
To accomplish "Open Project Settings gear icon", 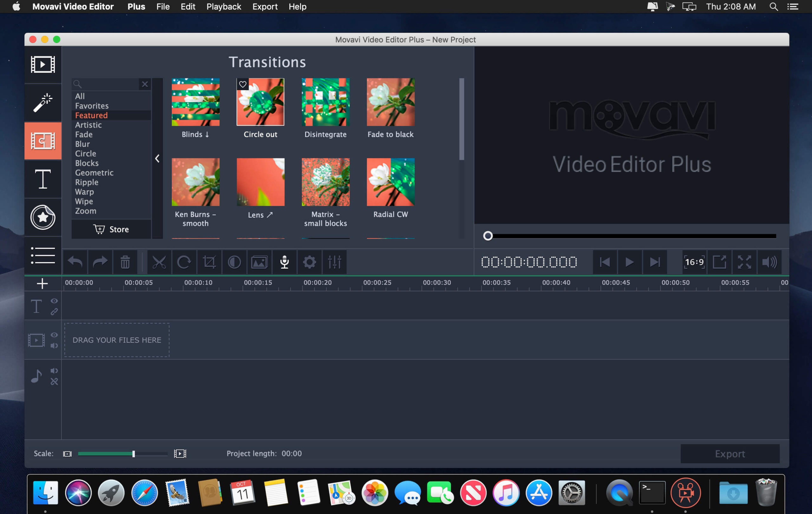I will click(308, 262).
